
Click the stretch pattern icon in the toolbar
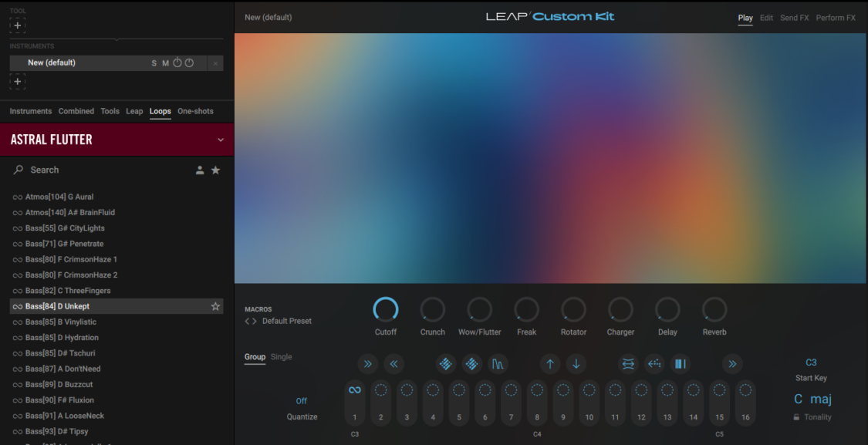click(628, 363)
